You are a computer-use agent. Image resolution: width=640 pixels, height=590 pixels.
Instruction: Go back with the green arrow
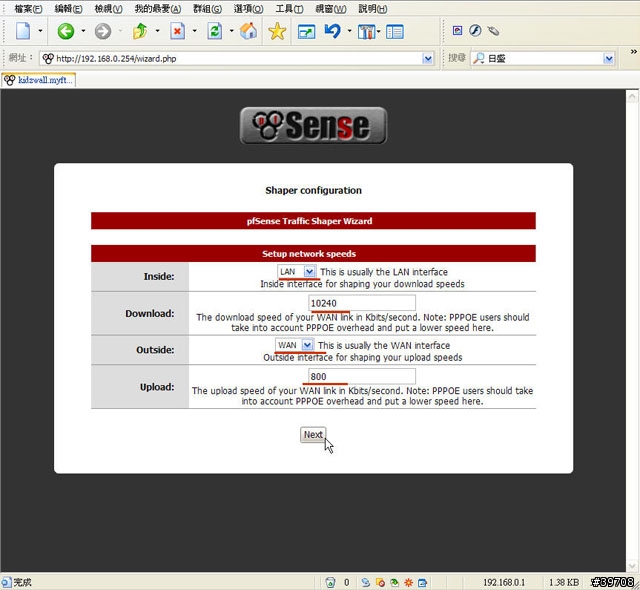coord(66,31)
